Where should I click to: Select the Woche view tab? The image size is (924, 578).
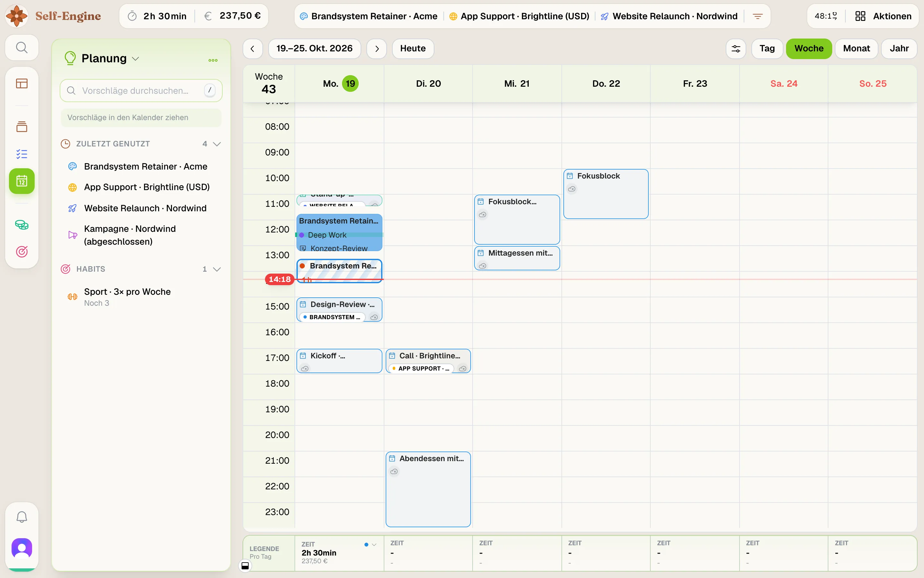(809, 48)
